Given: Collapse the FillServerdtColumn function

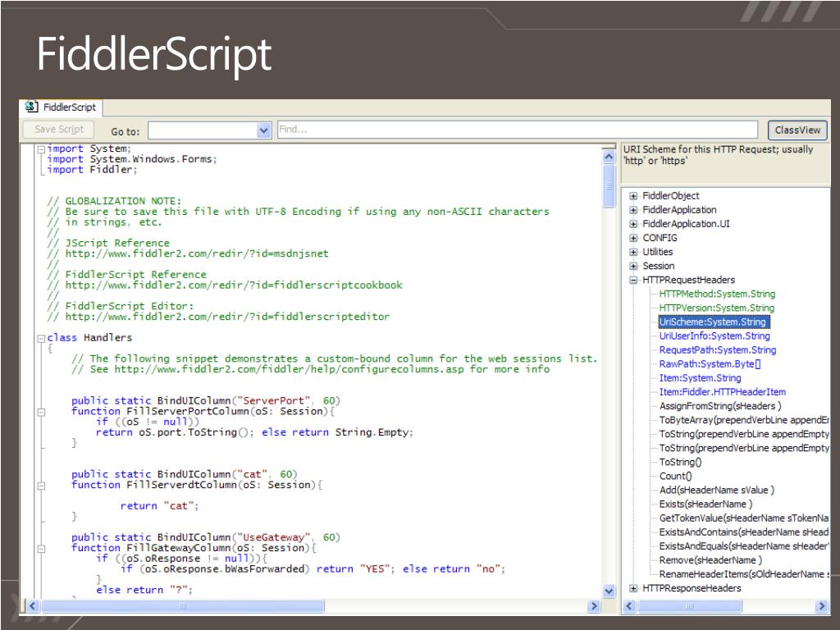Looking at the screenshot, I should 41,486.
